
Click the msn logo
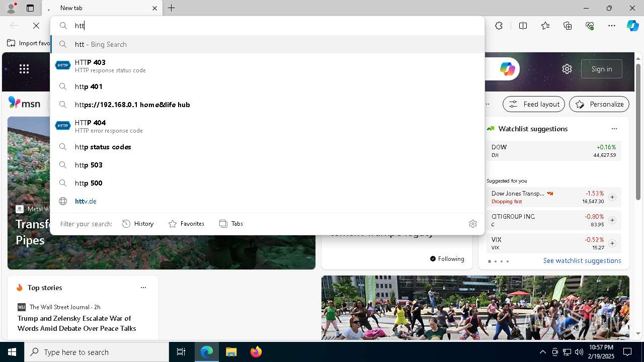pos(24,103)
